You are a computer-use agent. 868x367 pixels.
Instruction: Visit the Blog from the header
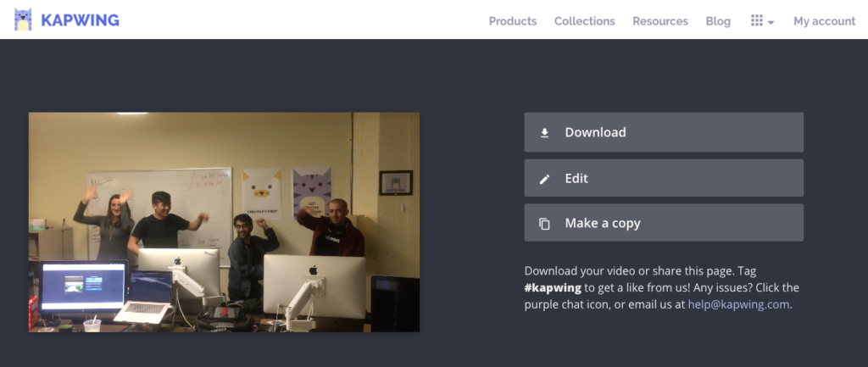tap(717, 21)
